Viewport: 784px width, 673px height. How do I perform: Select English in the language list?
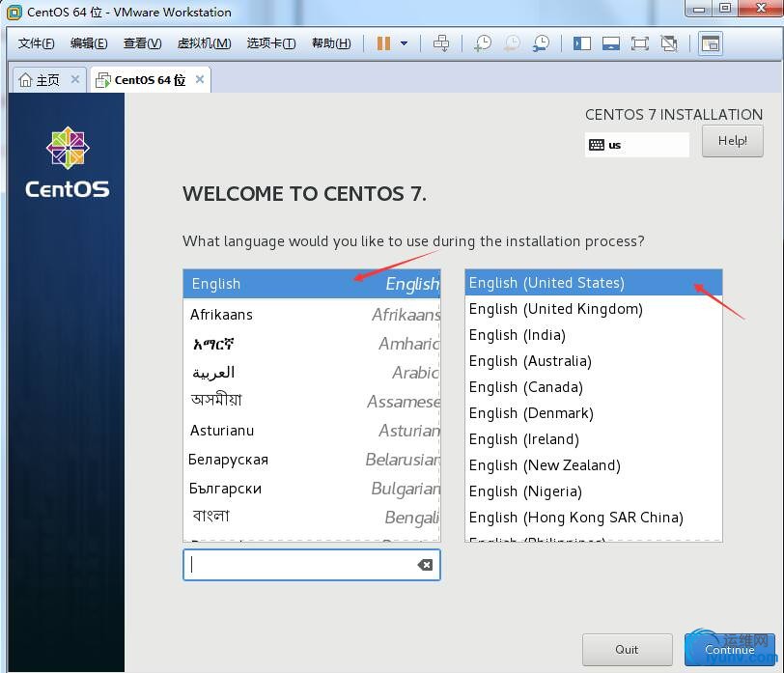312,284
